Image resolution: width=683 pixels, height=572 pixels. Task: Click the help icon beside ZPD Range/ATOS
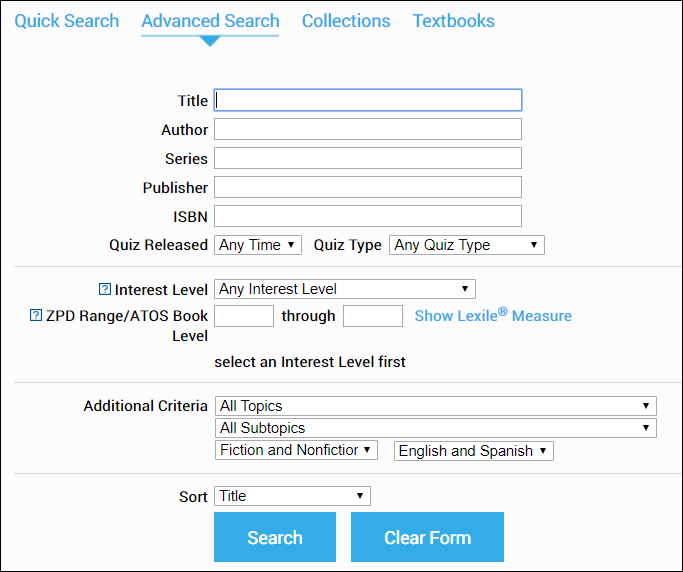coord(36,316)
